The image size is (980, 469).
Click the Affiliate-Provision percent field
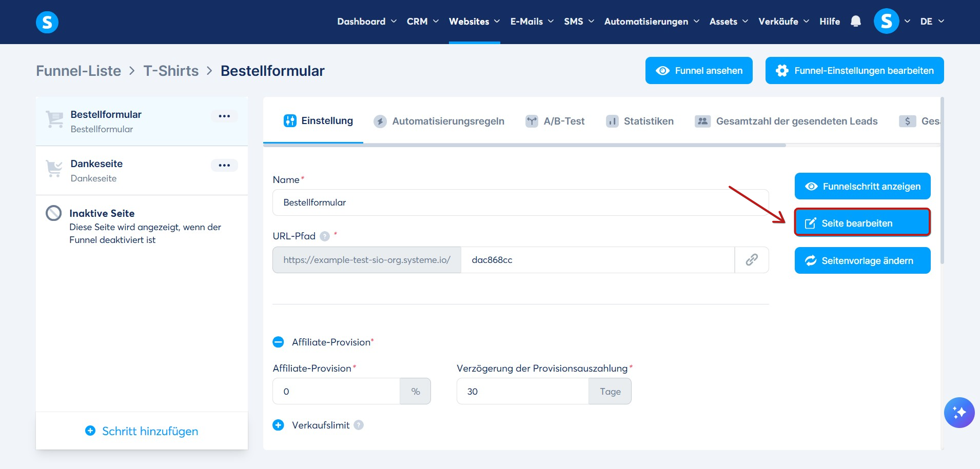pyautogui.click(x=336, y=391)
